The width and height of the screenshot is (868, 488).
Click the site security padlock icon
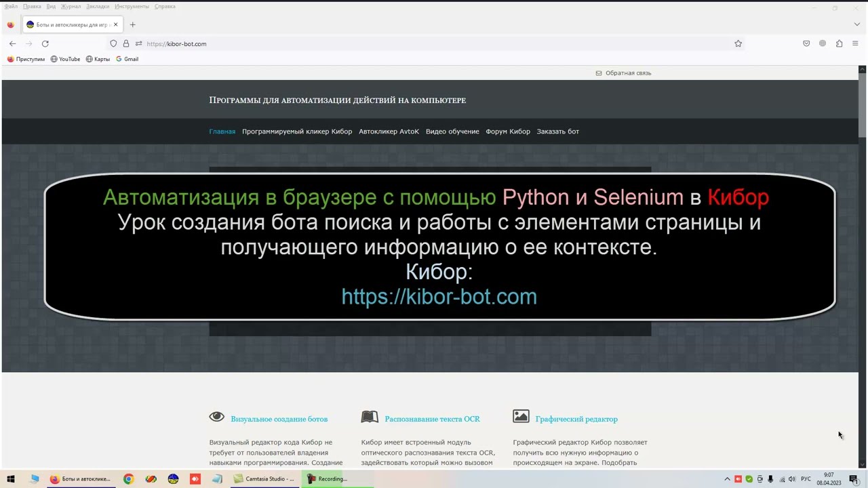[125, 43]
